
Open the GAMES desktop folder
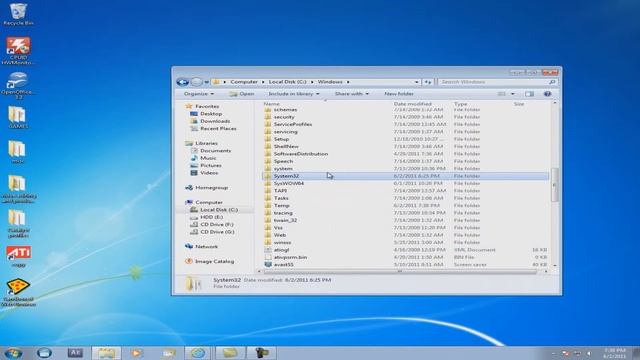point(18,118)
